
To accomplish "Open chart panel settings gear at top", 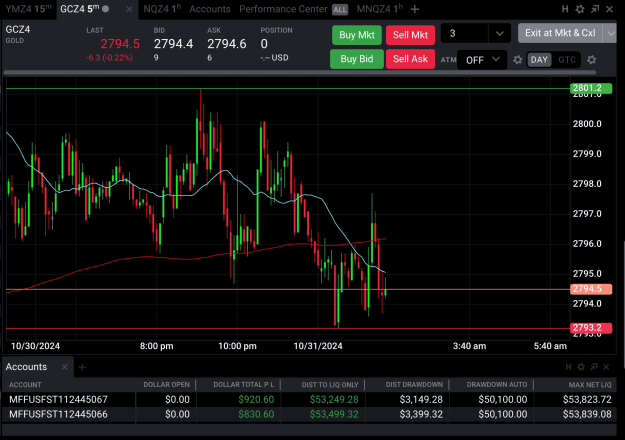I will [x=580, y=9].
